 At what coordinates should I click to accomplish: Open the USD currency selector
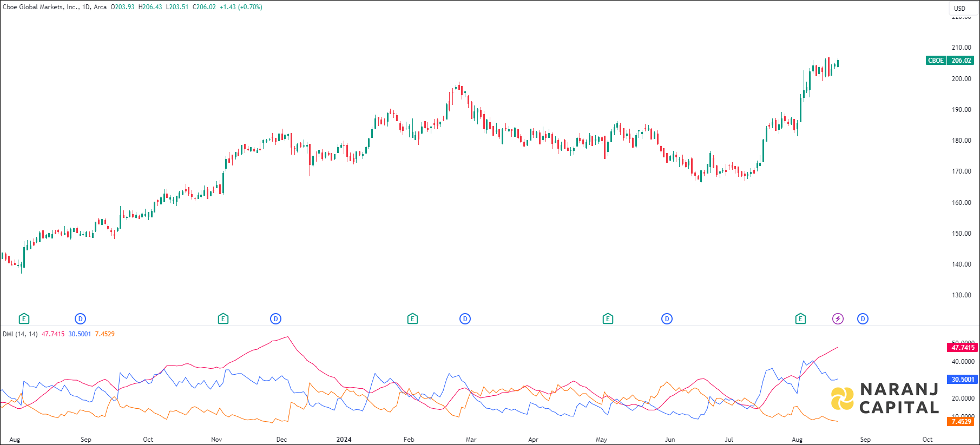click(x=959, y=8)
